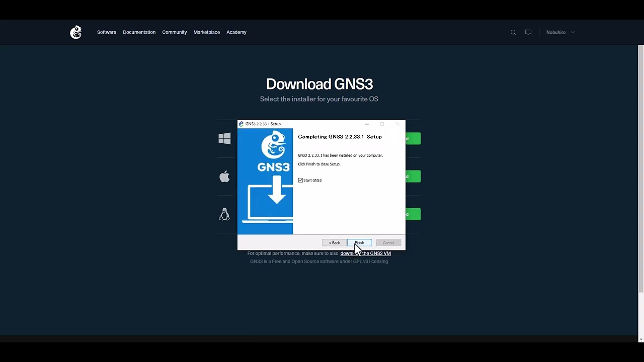Open the Marketplace menu
Image resolution: width=644 pixels, height=362 pixels.
(207, 32)
